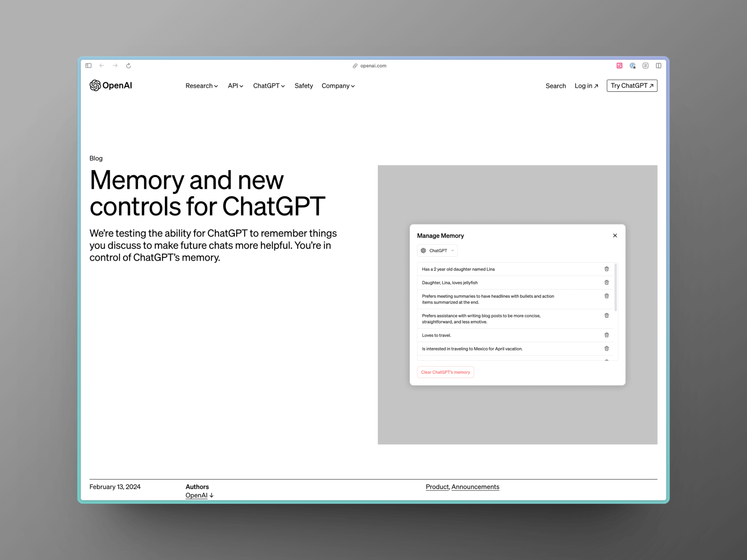
Task: Open the blue globe extension icon
Action: click(x=633, y=66)
